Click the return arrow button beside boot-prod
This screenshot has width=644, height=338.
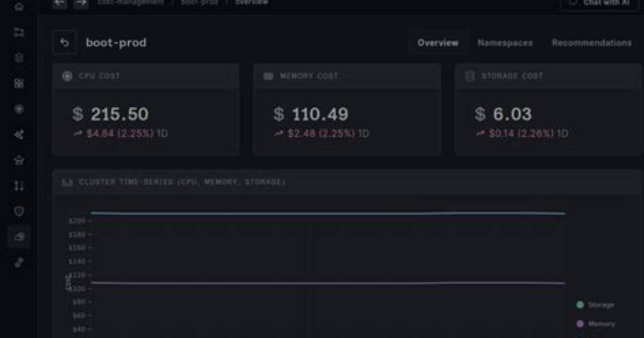point(65,43)
